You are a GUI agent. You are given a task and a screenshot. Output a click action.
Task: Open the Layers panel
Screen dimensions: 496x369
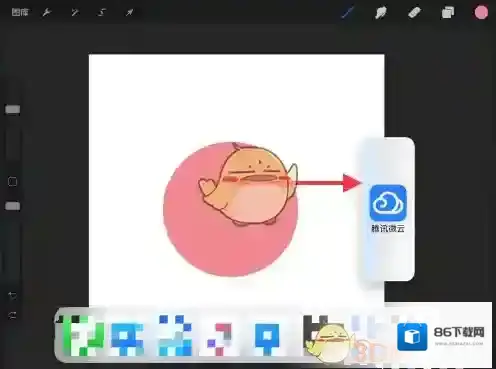point(448,13)
